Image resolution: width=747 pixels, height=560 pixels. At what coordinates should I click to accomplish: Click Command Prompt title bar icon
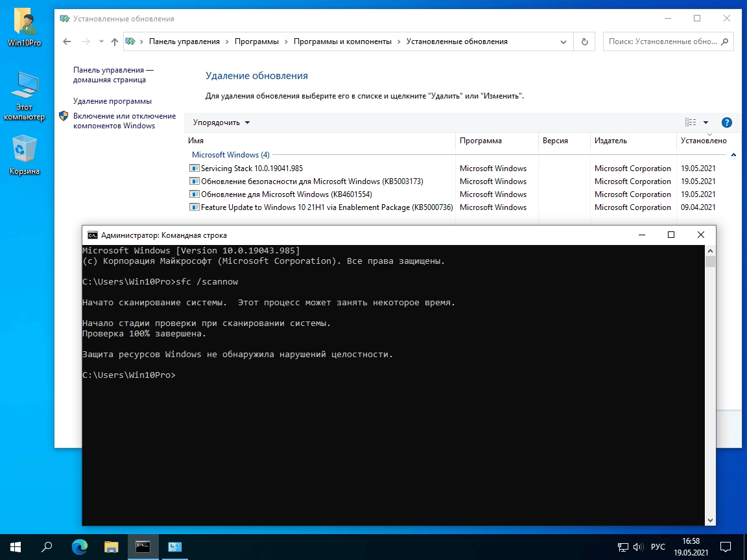tap(93, 235)
